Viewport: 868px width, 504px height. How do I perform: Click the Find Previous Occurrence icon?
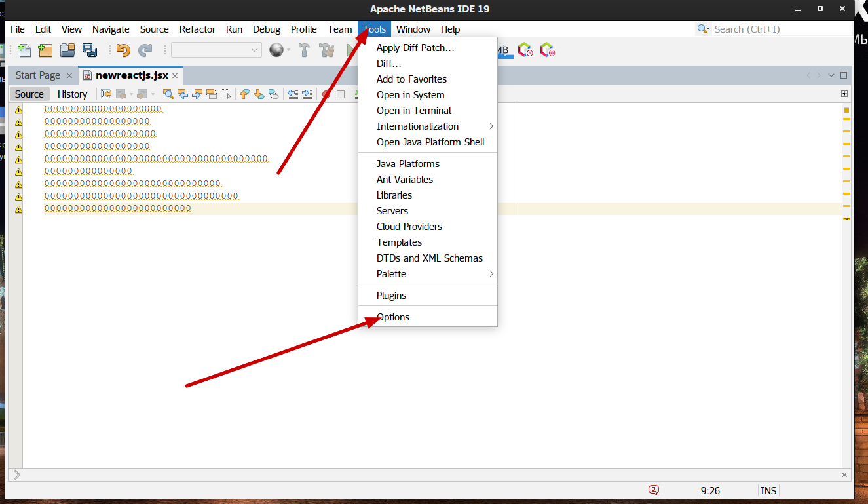183,94
